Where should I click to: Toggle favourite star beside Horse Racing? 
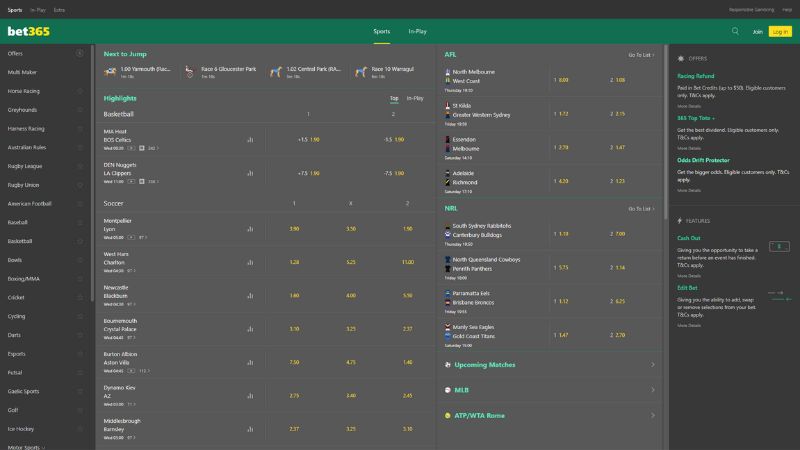(80, 91)
